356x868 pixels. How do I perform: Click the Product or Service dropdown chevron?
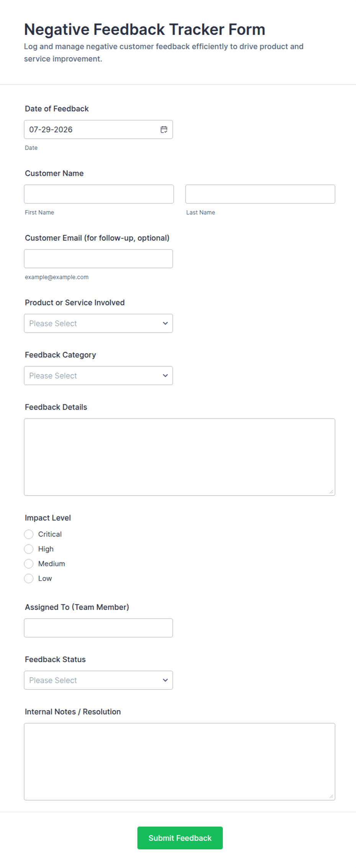click(165, 323)
